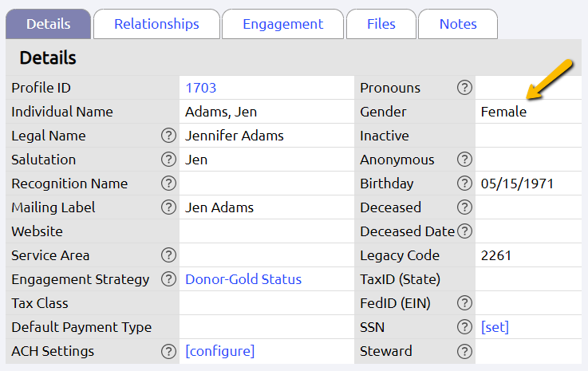The width and height of the screenshot is (588, 371).
Task: Switch to the Details tab
Action: point(49,24)
